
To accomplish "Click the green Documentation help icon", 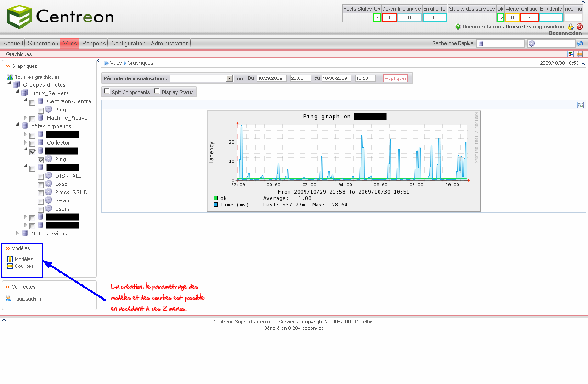I will click(x=458, y=27).
